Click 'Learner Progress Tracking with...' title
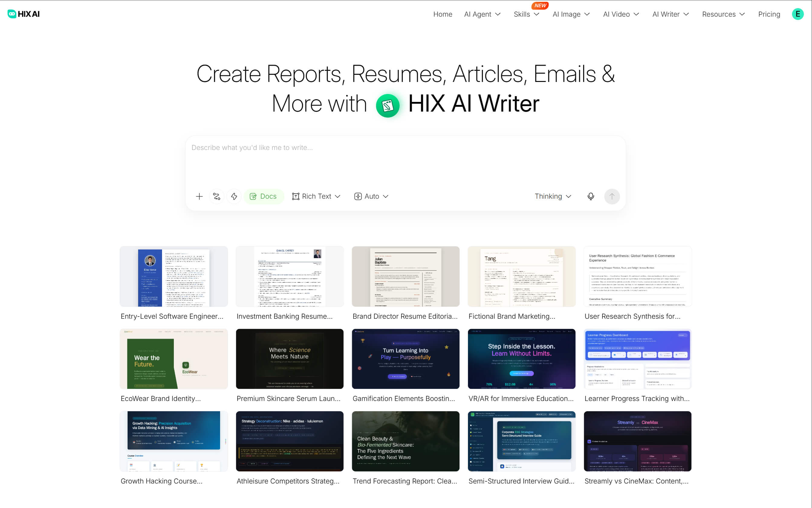Image resolution: width=812 pixels, height=508 pixels. coord(637,399)
